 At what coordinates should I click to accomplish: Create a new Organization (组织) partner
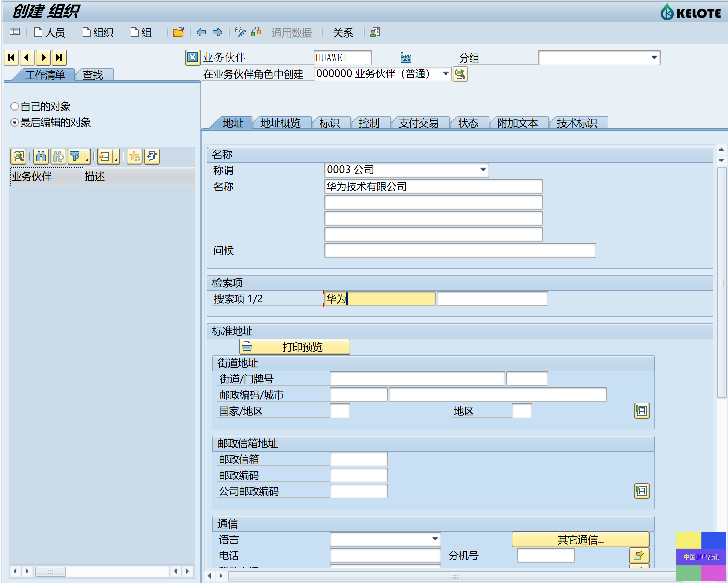(x=98, y=32)
